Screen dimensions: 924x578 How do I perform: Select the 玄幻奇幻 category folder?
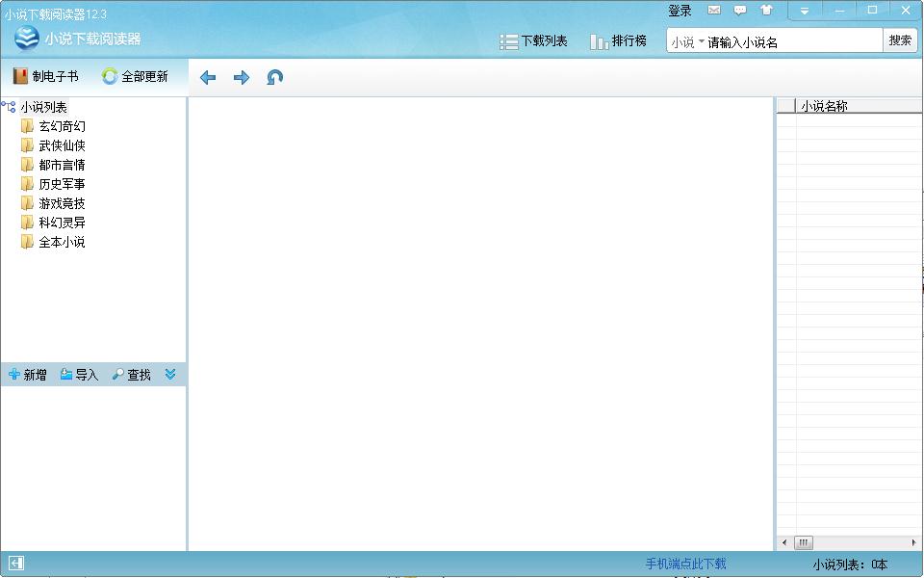pos(62,126)
